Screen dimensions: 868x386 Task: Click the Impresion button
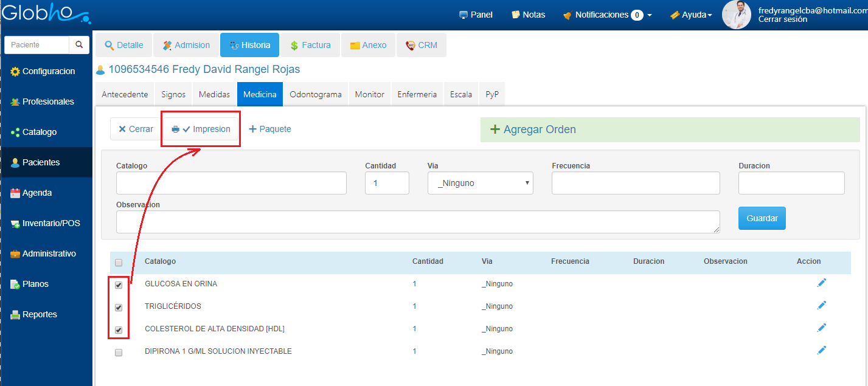[201, 129]
